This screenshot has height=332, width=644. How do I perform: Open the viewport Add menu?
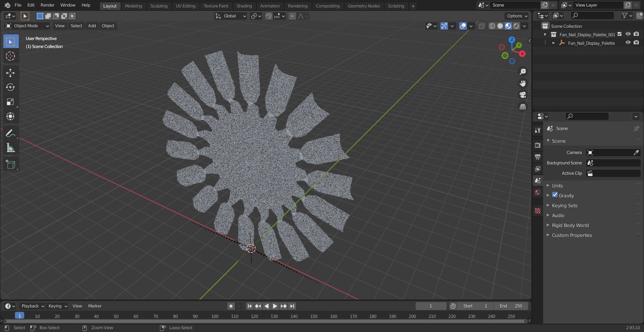click(92, 26)
